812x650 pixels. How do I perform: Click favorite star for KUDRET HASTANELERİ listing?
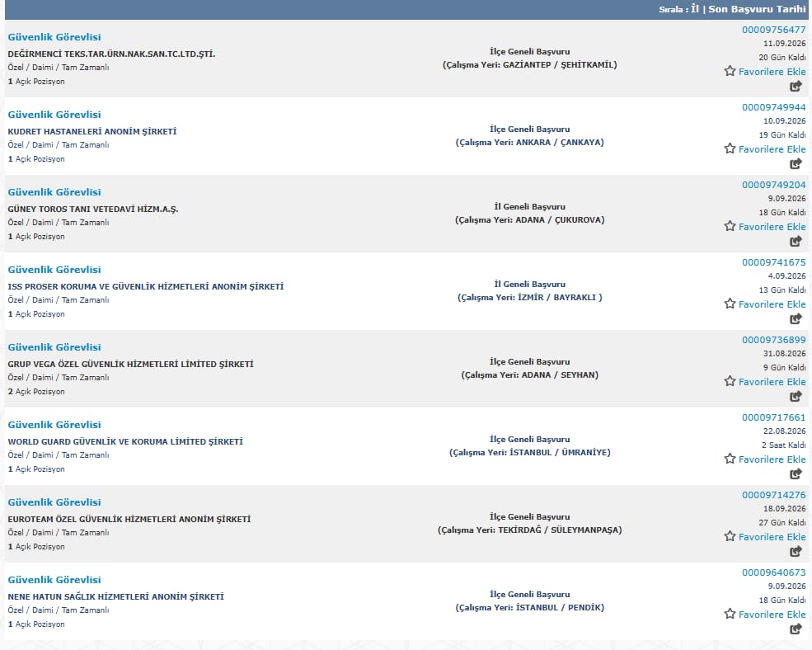pyautogui.click(x=730, y=148)
